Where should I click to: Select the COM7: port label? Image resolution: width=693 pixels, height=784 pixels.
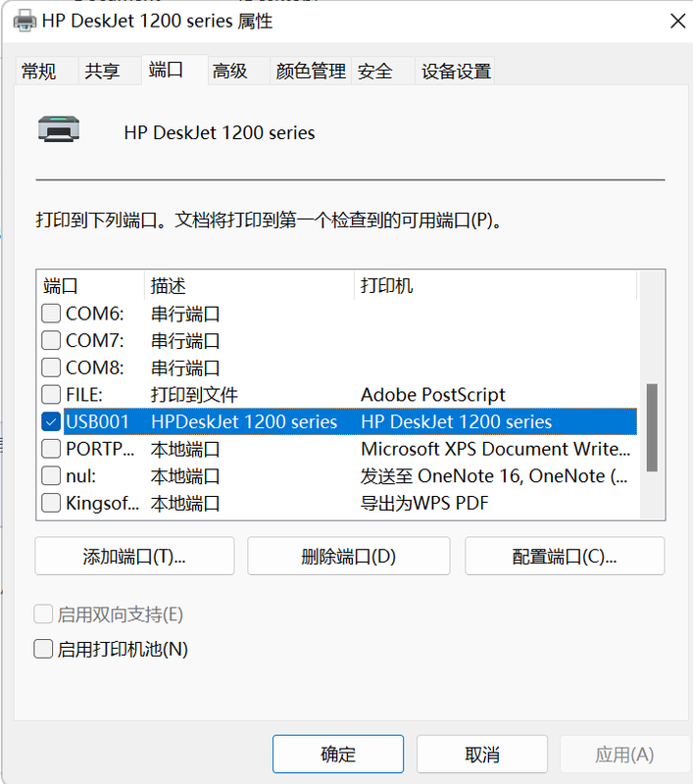95,340
